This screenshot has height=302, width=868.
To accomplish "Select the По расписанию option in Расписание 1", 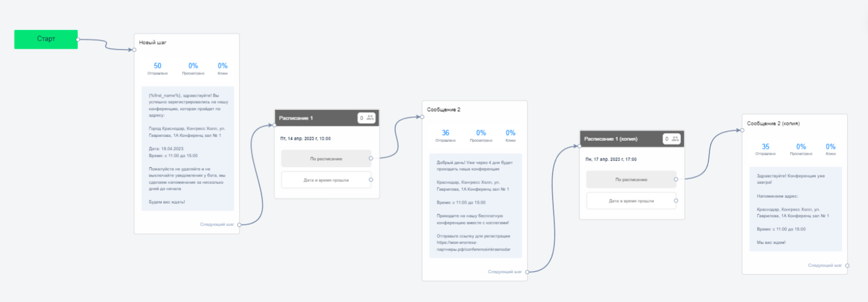I will point(326,159).
